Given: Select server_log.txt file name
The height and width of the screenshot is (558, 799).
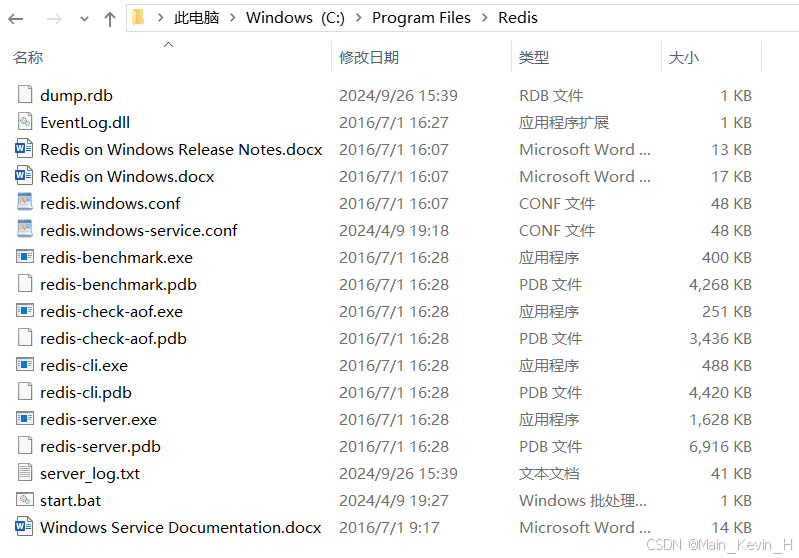Looking at the screenshot, I should [x=90, y=474].
